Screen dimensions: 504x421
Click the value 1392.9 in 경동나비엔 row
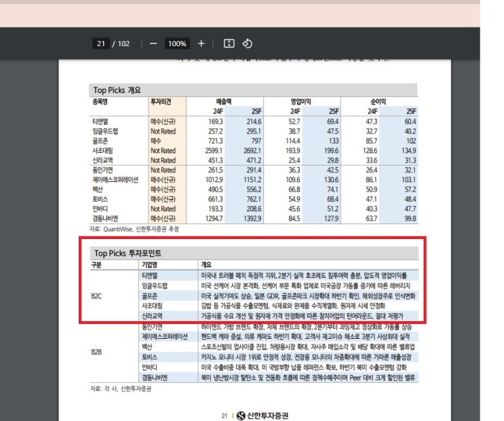(x=252, y=219)
